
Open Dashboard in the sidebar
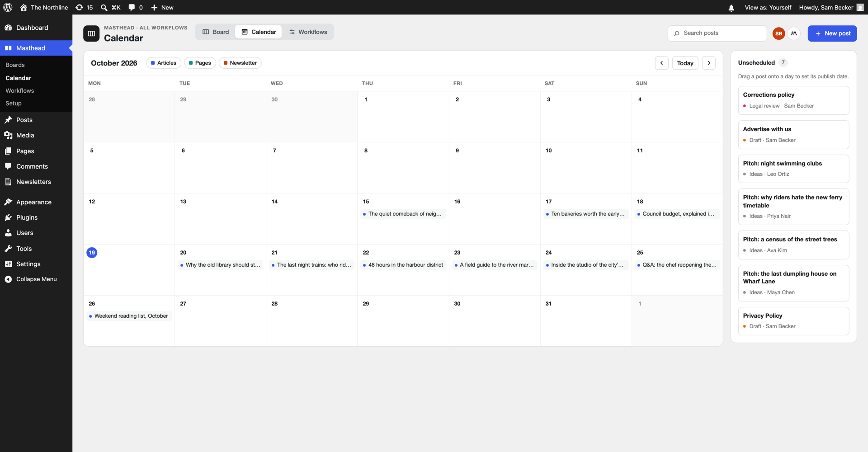point(36,28)
